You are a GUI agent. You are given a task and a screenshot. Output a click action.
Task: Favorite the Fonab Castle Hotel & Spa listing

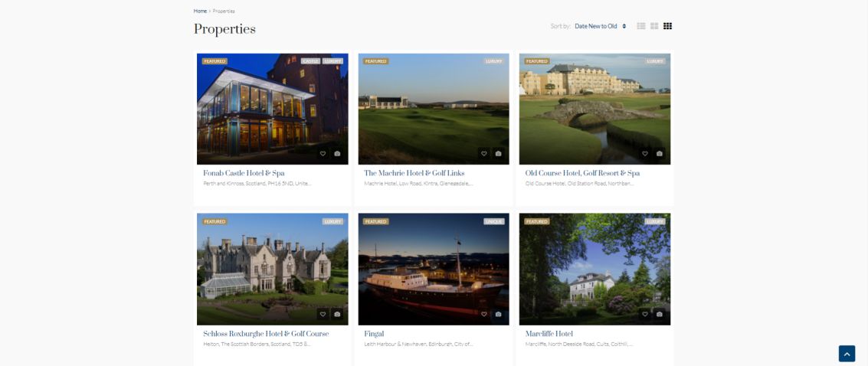tap(323, 154)
